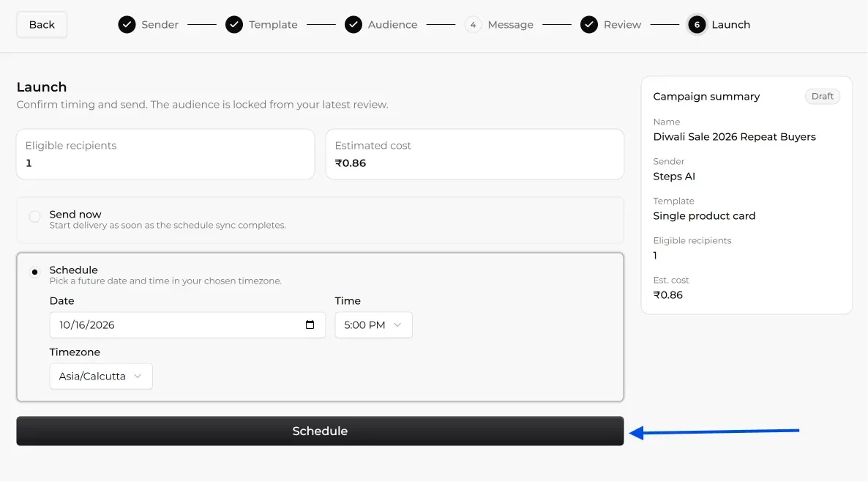Click the Est. cost value in Campaign summary

tap(667, 295)
